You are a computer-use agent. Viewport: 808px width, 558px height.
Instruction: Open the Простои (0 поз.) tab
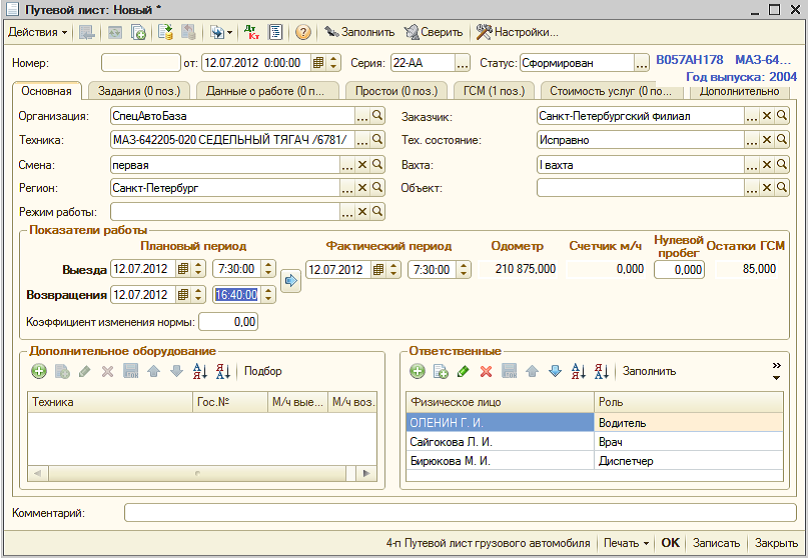tap(395, 91)
